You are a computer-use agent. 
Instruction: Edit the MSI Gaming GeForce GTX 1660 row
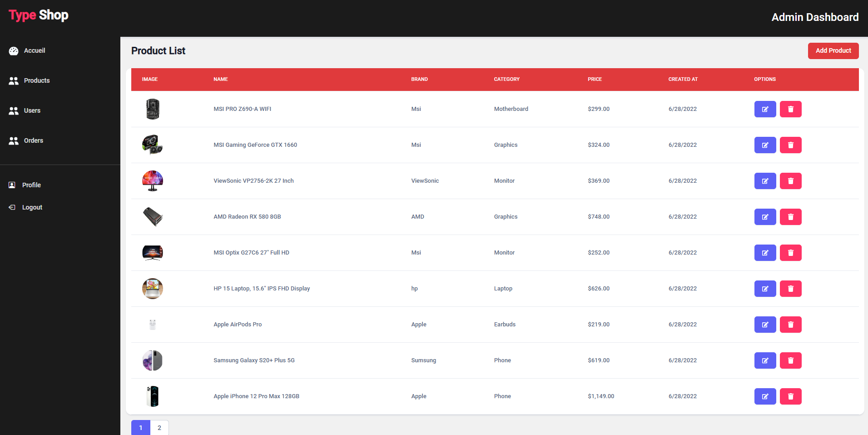pos(765,145)
